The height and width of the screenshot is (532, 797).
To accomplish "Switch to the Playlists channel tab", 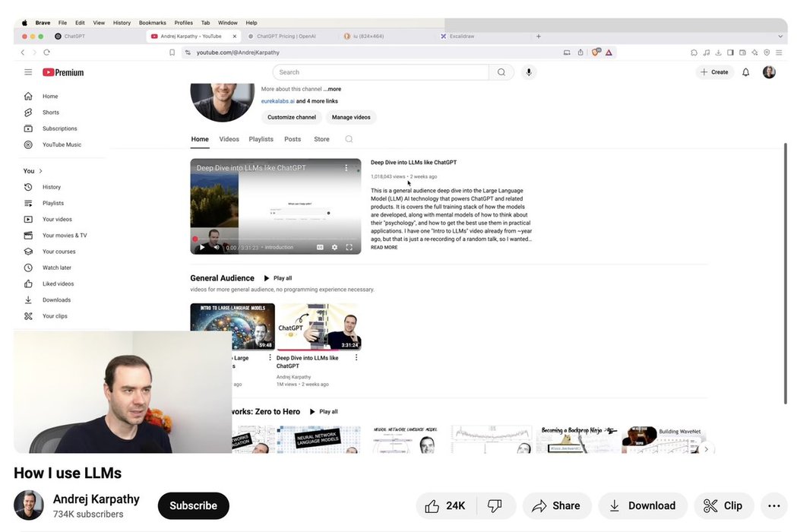I will (261, 139).
